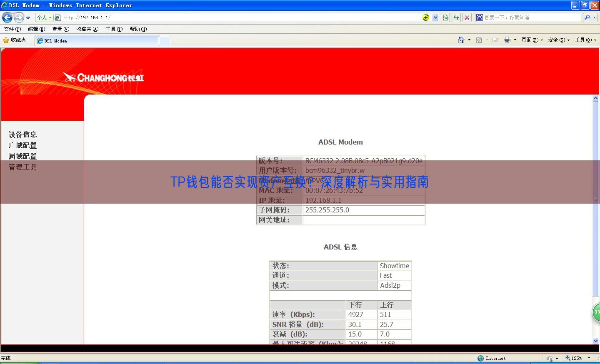Click the page scrollbar down arrow

(595, 341)
